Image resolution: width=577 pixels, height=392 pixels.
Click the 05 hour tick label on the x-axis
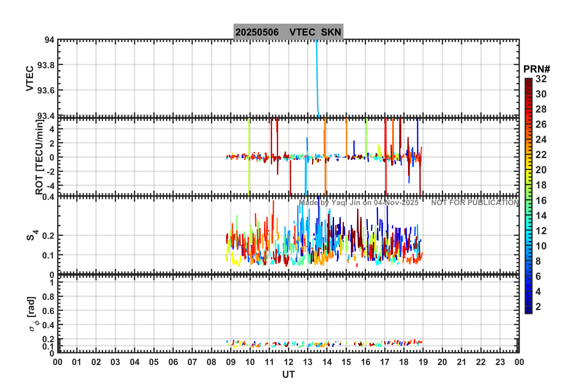click(154, 362)
